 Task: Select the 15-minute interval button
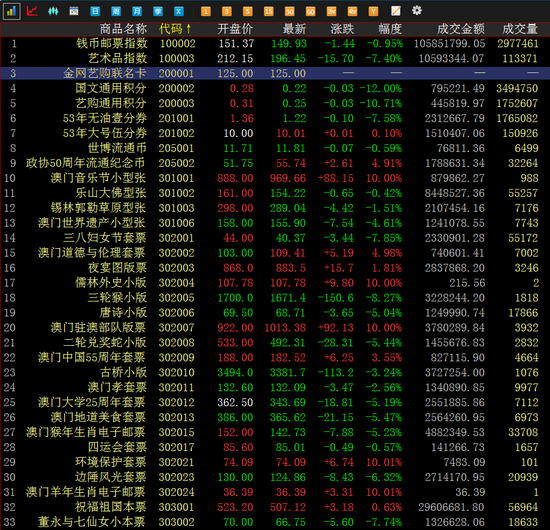[268, 12]
